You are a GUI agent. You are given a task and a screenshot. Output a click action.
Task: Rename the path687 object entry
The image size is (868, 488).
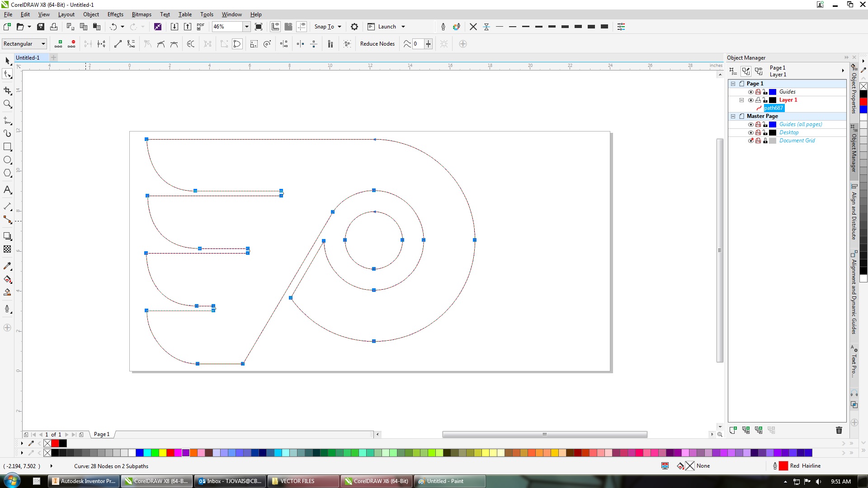[774, 108]
